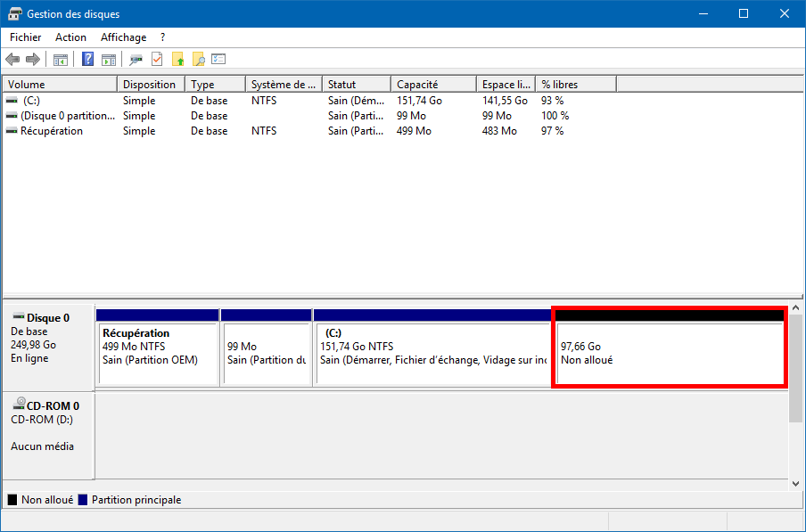Select the Disque 0 header panel
The image size is (806, 532).
pos(48,348)
